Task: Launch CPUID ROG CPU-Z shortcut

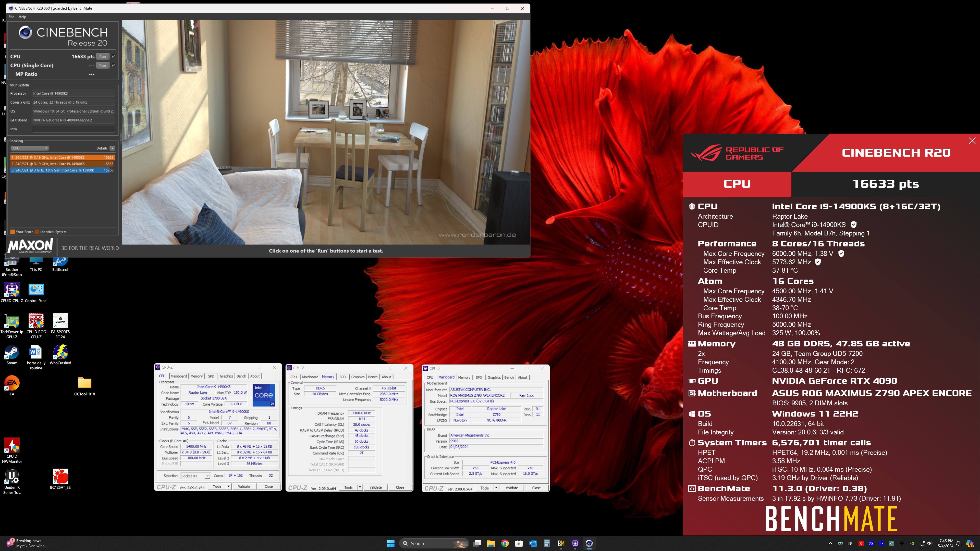Action: pyautogui.click(x=36, y=326)
